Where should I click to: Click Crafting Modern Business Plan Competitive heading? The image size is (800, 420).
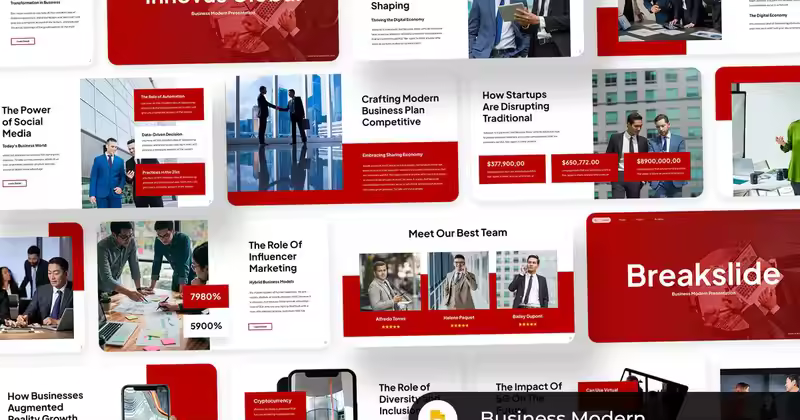(400, 110)
